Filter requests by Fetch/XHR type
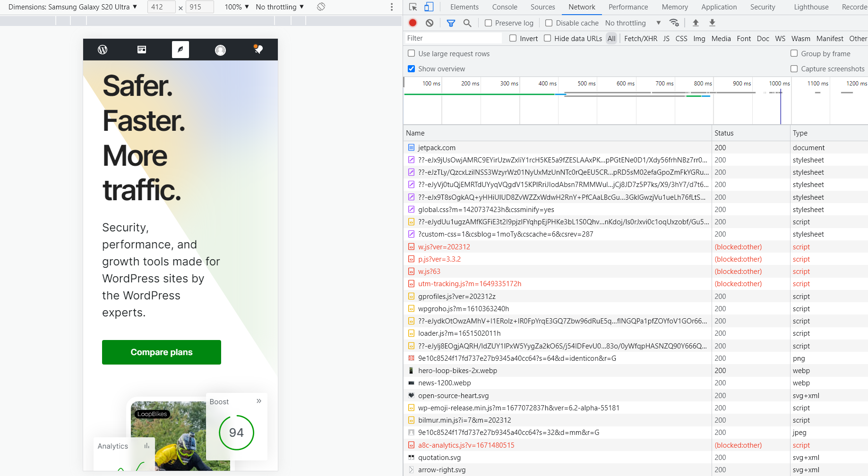This screenshot has width=868, height=476. point(640,39)
